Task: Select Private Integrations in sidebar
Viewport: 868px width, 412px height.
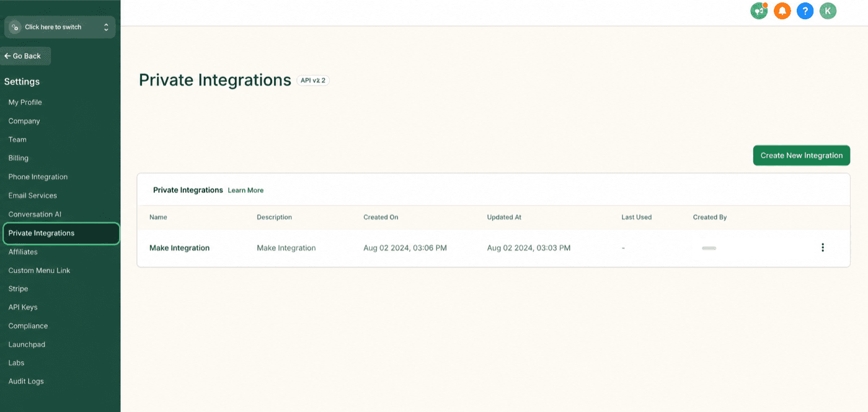Action: (61, 233)
